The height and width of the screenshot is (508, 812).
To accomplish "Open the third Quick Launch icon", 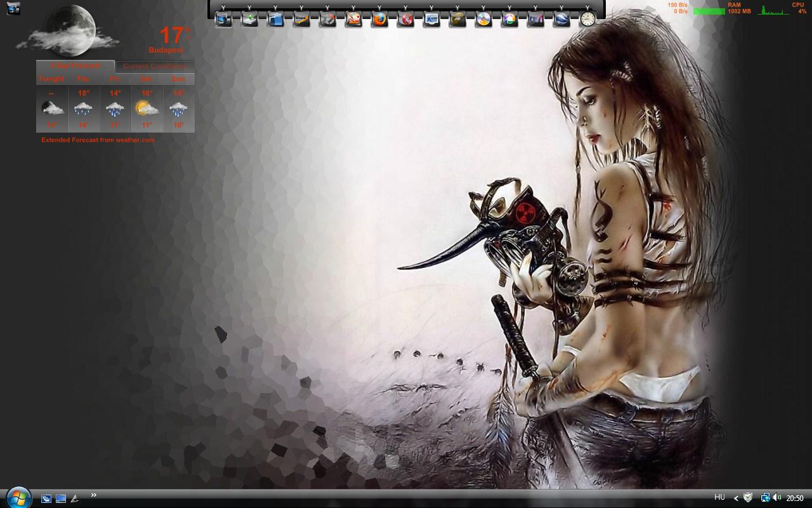I will [x=75, y=499].
